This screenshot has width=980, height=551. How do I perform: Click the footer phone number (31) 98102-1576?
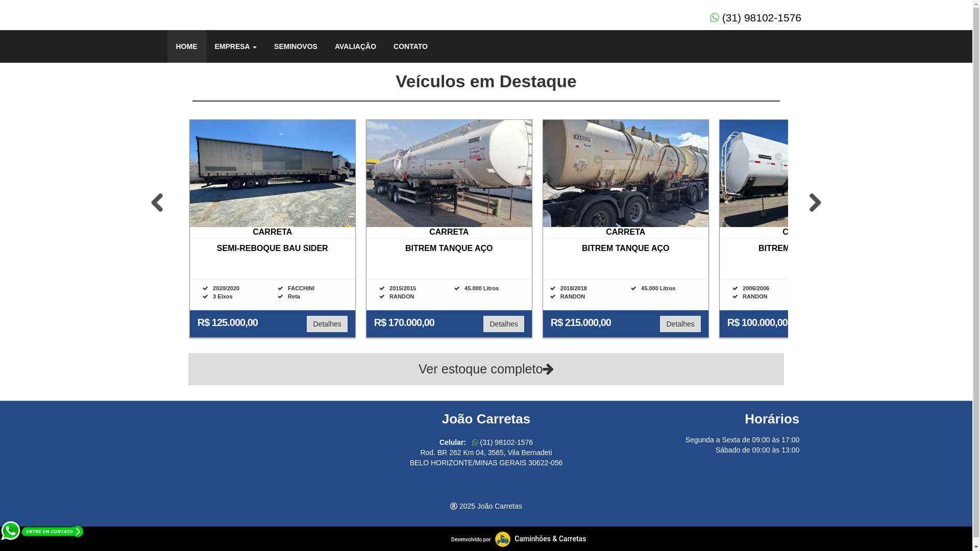tap(506, 442)
